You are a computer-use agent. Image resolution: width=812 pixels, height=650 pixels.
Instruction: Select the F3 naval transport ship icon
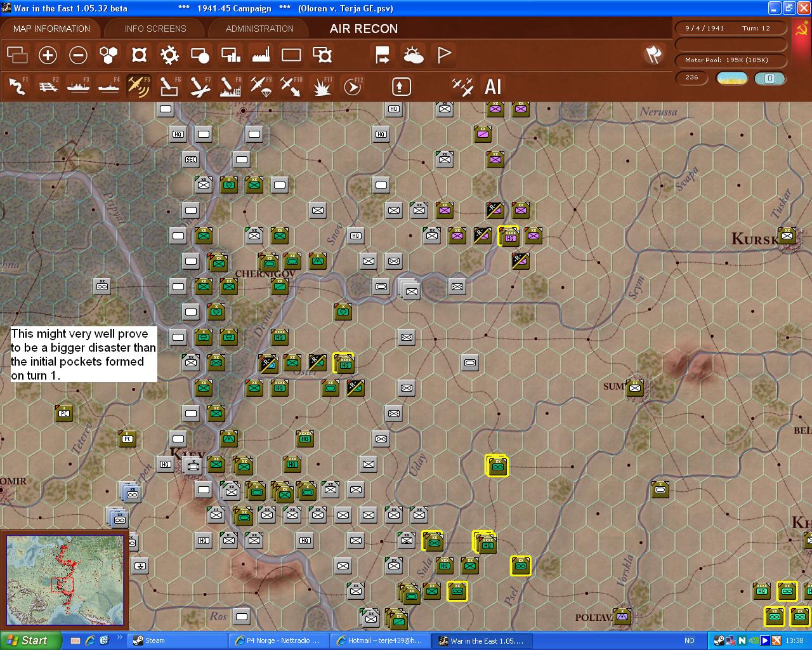click(x=78, y=86)
